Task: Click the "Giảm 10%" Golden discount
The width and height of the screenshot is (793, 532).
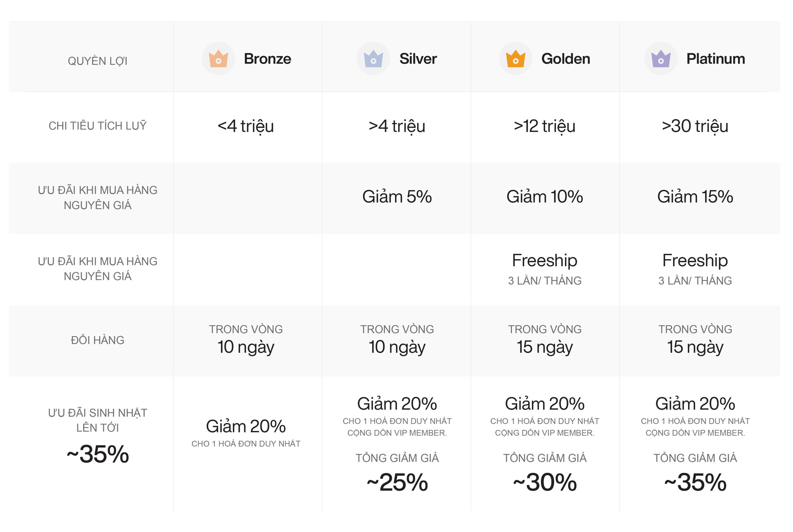Action: (544, 197)
